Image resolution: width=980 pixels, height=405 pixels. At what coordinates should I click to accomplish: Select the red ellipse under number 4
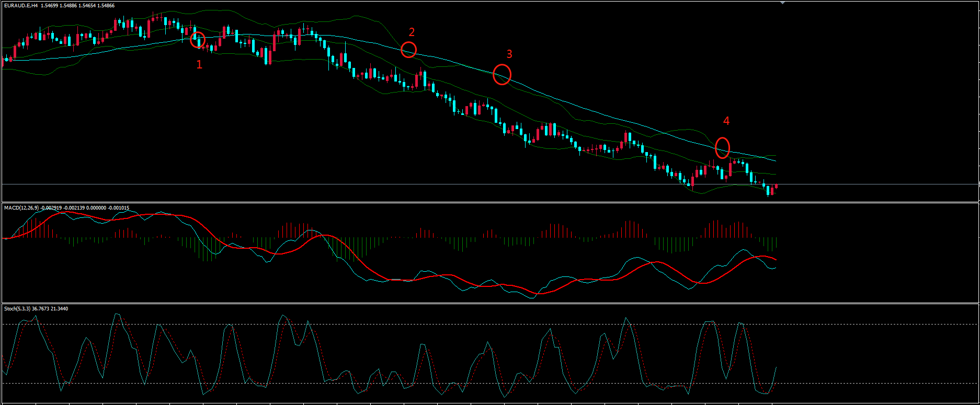point(722,147)
